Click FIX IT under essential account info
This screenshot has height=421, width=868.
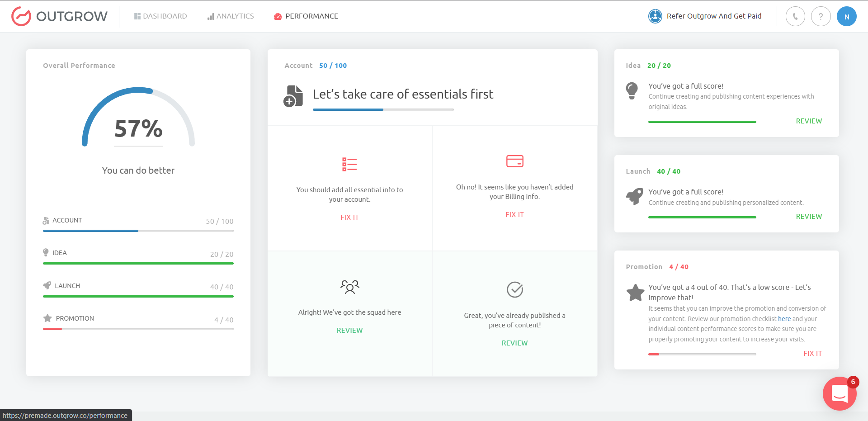pyautogui.click(x=349, y=218)
